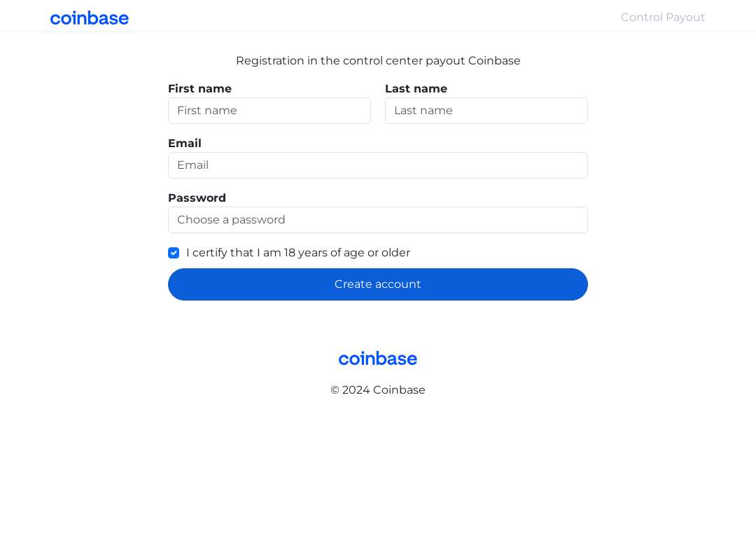The height and width of the screenshot is (538, 756).
Task: Select the Choose a password field
Action: click(377, 220)
